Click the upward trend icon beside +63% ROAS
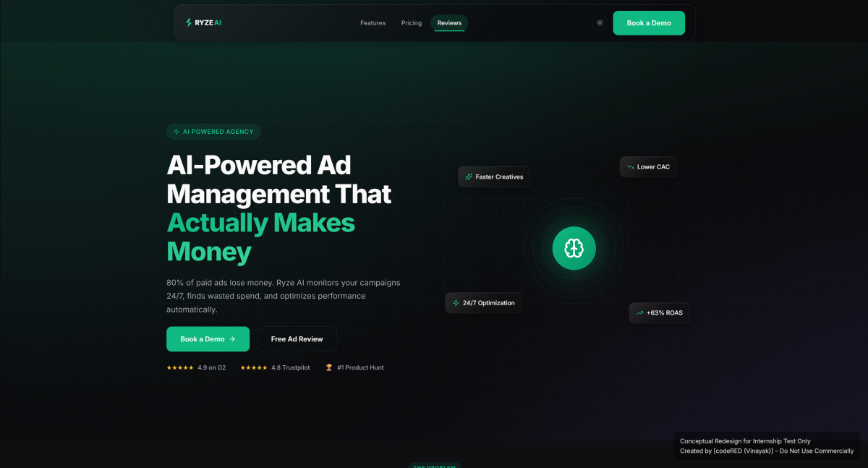Screen dimensions: 868x468 (639, 313)
